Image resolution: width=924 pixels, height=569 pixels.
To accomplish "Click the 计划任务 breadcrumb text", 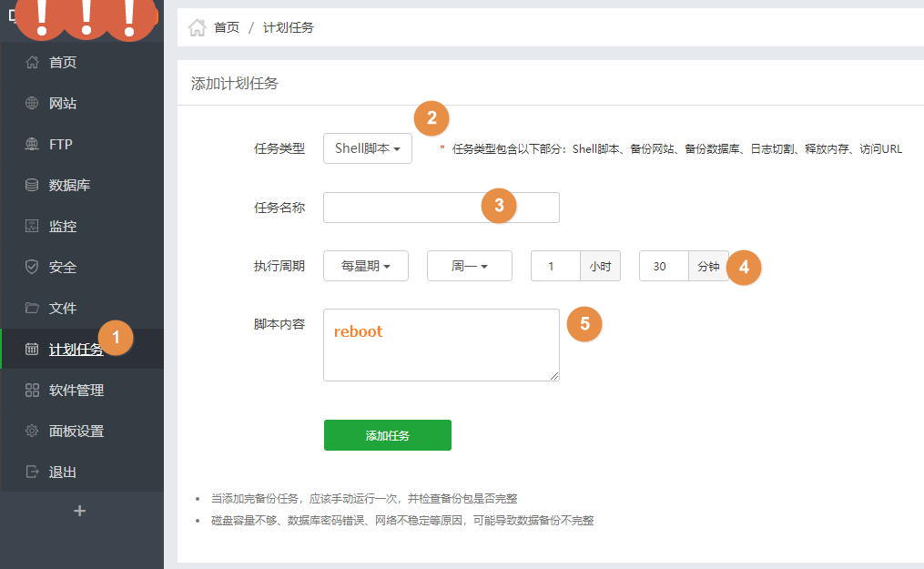I will pos(289,27).
